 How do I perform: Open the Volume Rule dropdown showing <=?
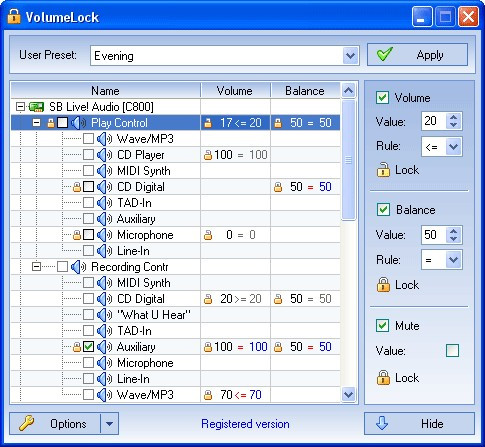point(454,146)
